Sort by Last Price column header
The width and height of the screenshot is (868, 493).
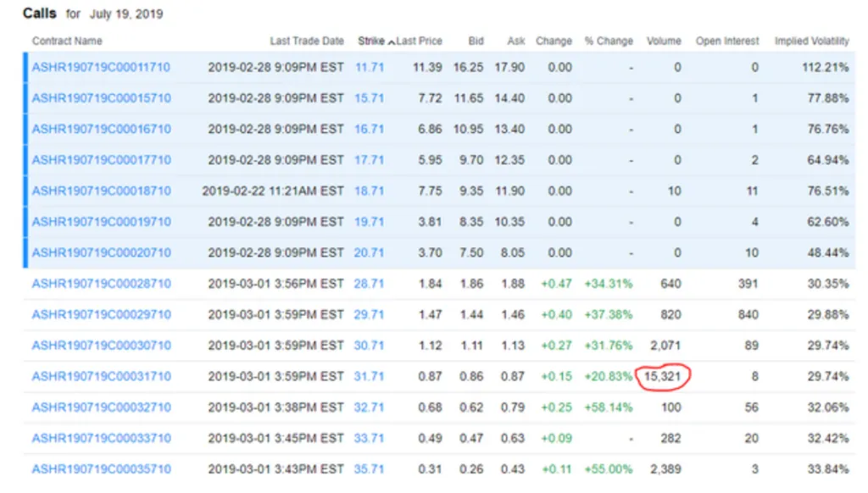point(420,41)
